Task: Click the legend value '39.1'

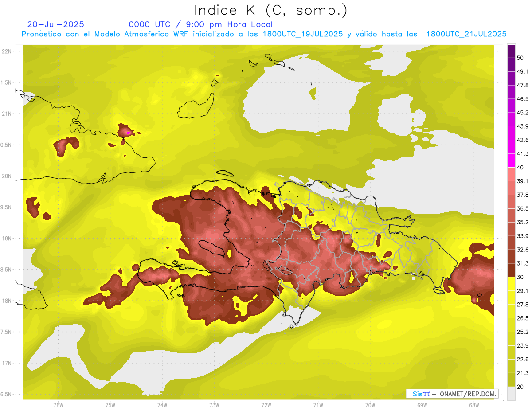Action: pyautogui.click(x=523, y=181)
